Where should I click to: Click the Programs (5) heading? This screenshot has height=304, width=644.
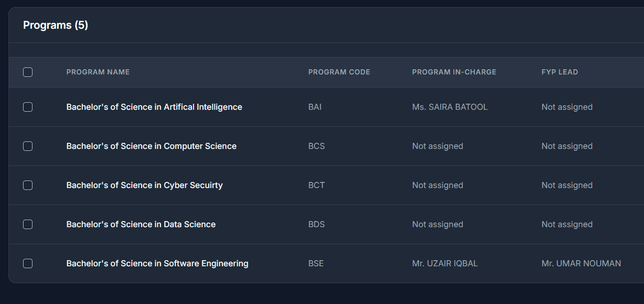pyautogui.click(x=56, y=25)
